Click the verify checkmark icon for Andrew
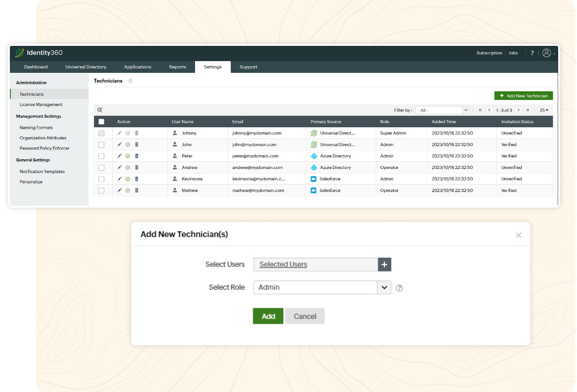 point(128,167)
